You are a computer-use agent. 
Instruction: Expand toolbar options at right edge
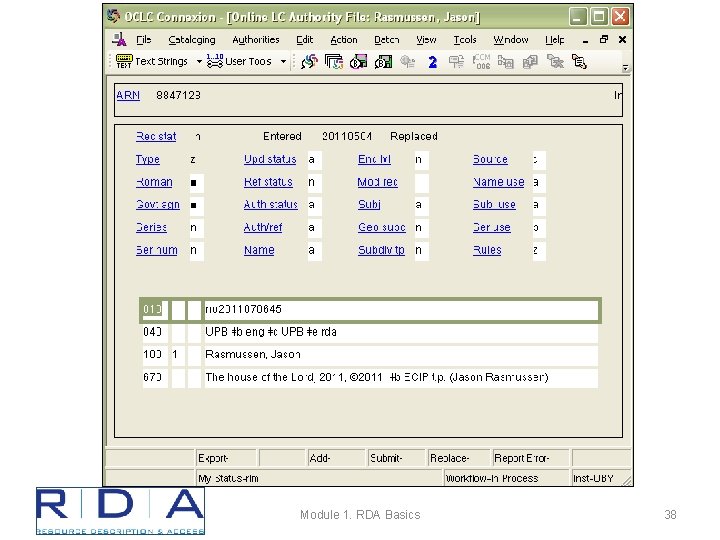click(625, 68)
